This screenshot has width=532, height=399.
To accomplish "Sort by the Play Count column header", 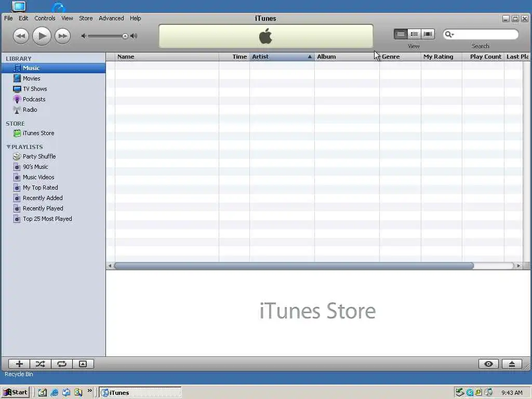I will (483, 57).
